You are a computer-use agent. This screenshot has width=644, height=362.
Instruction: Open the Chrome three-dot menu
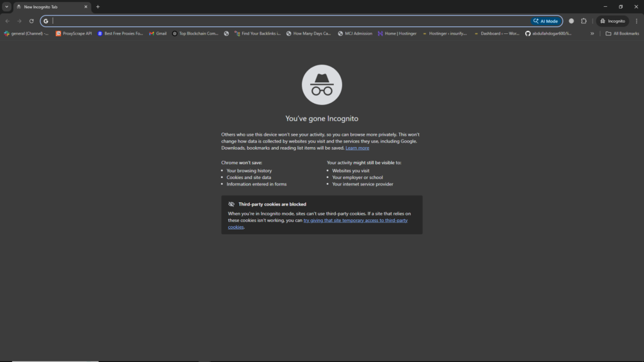637,21
